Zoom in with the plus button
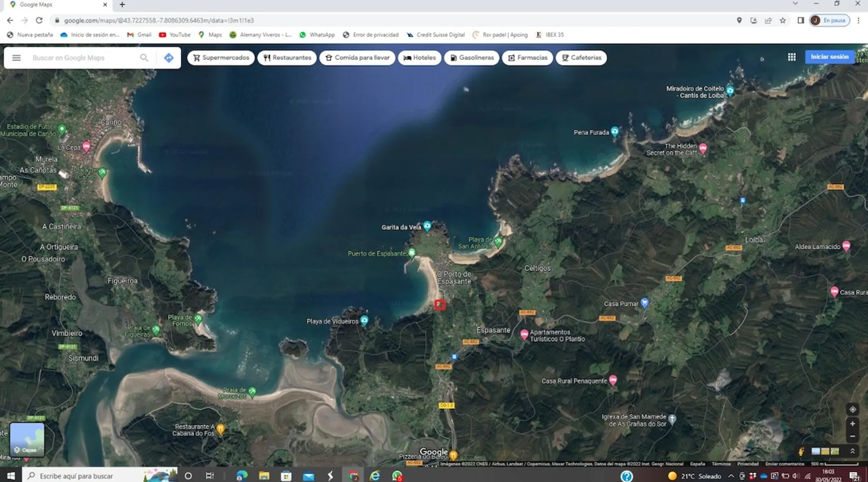 click(x=852, y=424)
